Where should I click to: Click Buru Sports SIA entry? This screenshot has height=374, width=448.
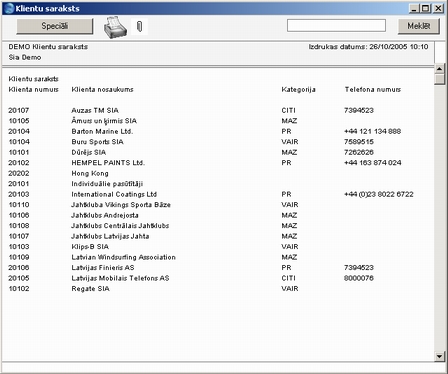point(97,142)
